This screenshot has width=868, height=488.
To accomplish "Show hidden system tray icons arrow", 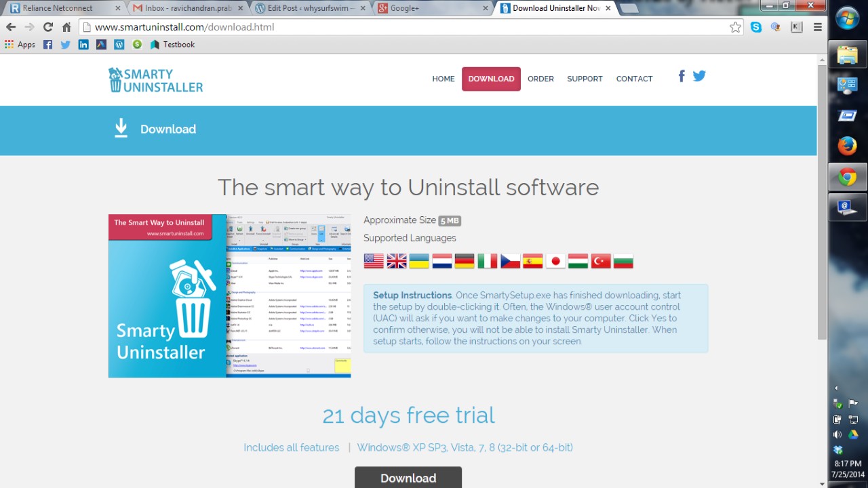I will point(836,388).
